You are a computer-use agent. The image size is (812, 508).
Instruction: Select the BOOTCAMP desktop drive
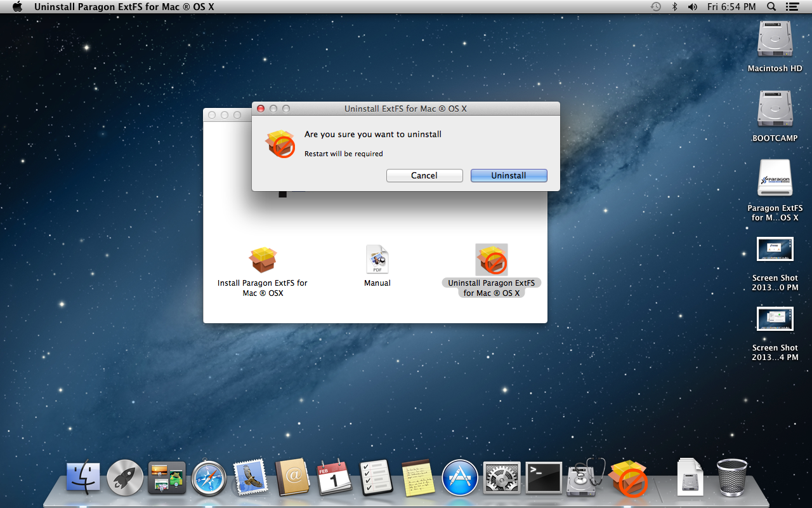click(775, 110)
